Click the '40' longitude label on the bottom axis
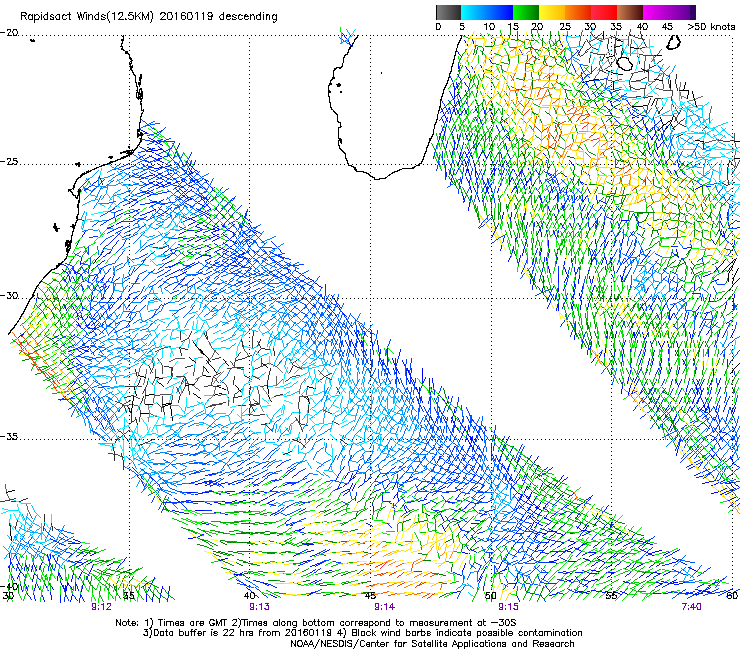The height and width of the screenshot is (650, 740). click(250, 596)
